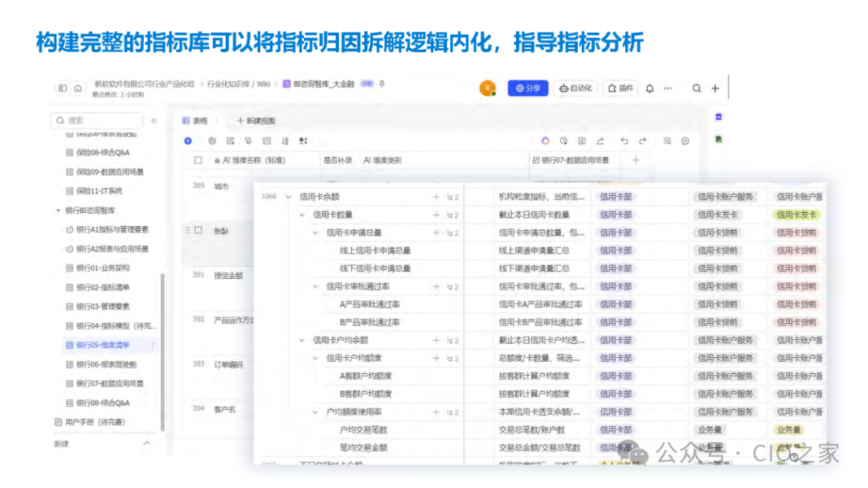868x488 pixels.
Task: Click the 银行07-数据应用场景 column header
Action: (x=570, y=160)
